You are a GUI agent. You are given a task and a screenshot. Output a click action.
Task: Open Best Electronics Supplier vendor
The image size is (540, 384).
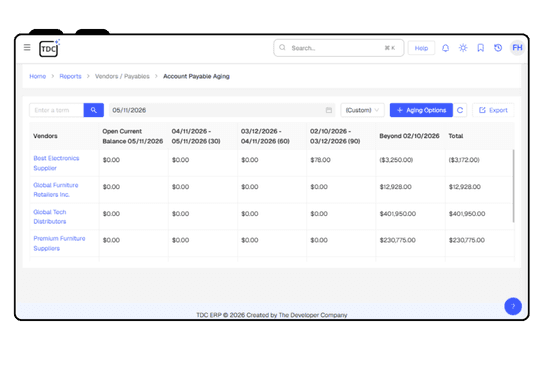pos(56,163)
